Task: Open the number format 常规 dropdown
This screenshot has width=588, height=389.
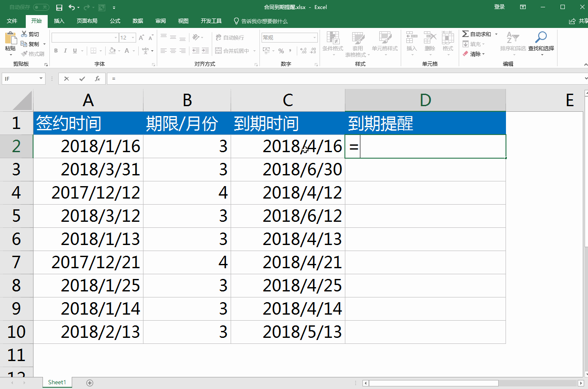Action: [x=314, y=38]
